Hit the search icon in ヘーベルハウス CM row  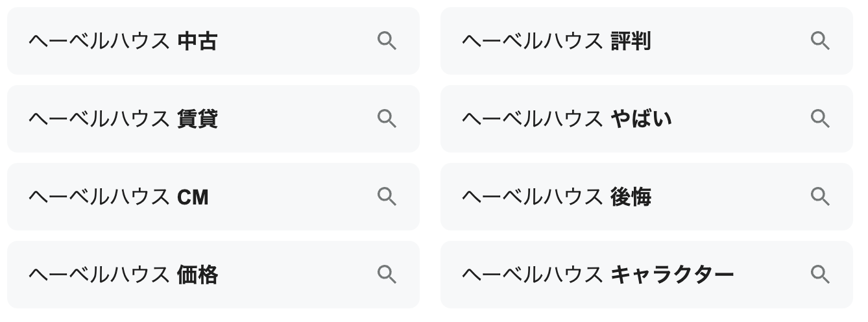click(387, 197)
